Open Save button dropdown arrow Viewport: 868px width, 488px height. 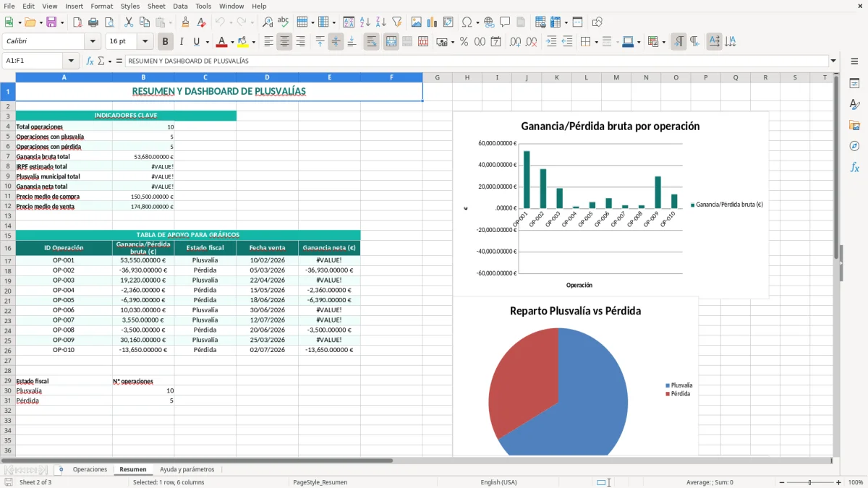click(62, 22)
